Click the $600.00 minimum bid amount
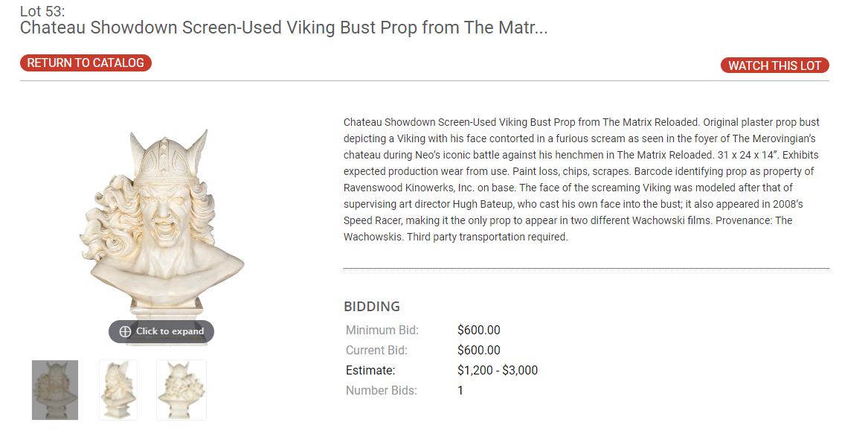This screenshot has width=868, height=437. [478, 330]
